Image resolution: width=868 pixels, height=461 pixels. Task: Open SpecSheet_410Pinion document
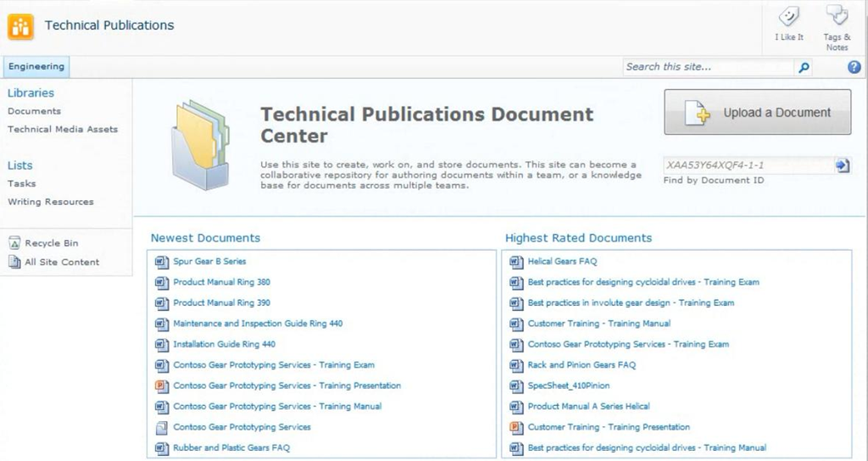tap(569, 386)
